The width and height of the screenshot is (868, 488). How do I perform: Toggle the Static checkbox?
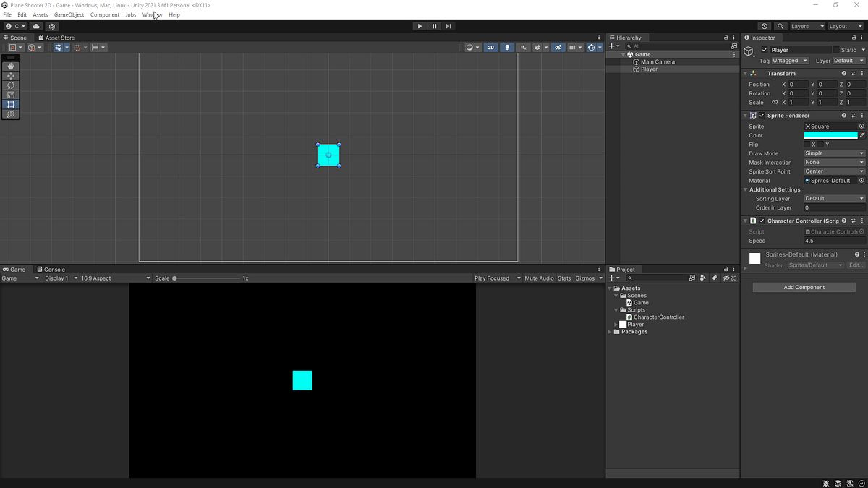pos(836,50)
